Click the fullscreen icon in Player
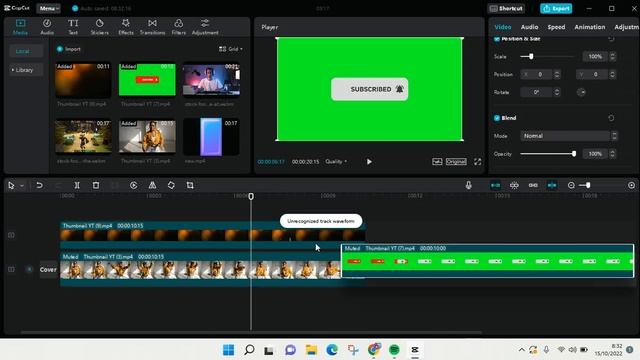The image size is (640, 360). [x=478, y=162]
